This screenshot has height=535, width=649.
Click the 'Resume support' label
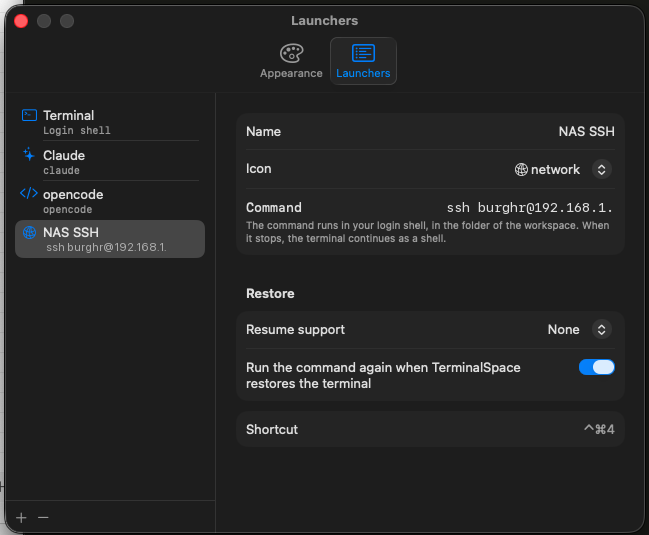pyautogui.click(x=295, y=329)
